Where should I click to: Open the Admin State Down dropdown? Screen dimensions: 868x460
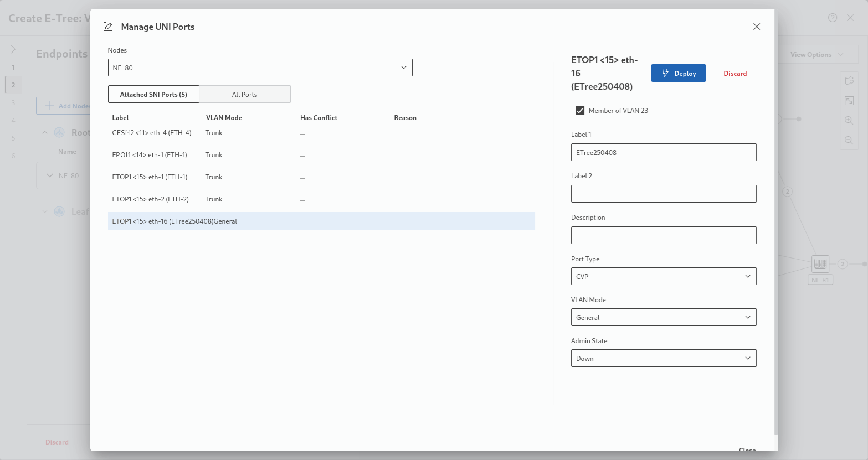tap(663, 358)
